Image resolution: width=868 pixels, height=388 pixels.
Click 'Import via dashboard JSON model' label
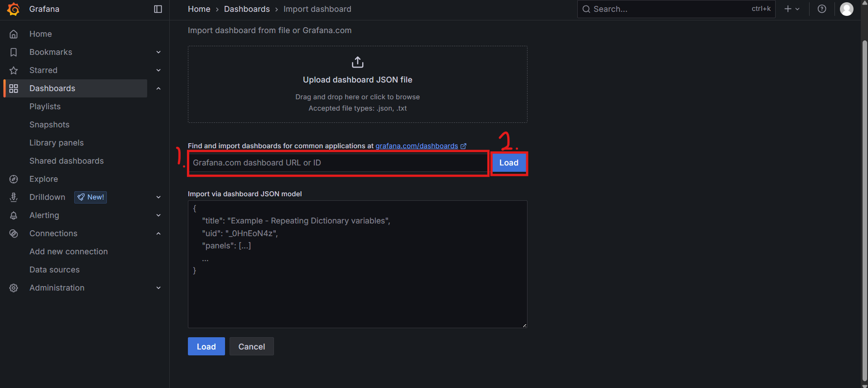click(245, 194)
